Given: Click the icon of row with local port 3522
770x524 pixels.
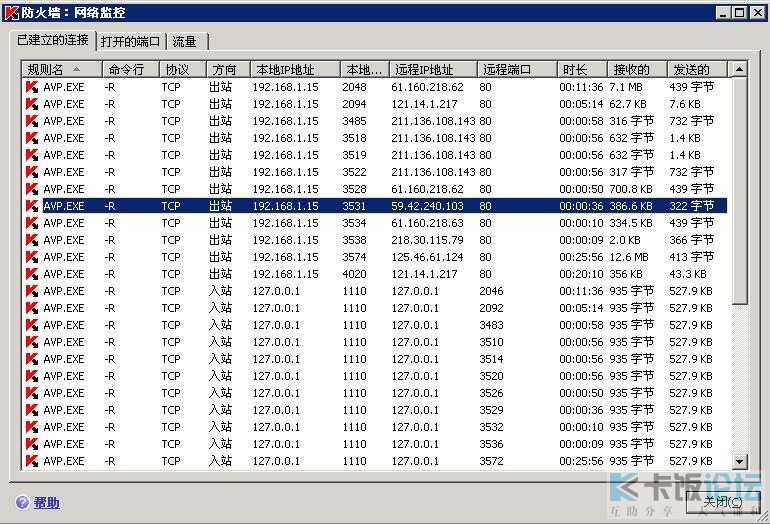Looking at the screenshot, I should pos(32,172).
